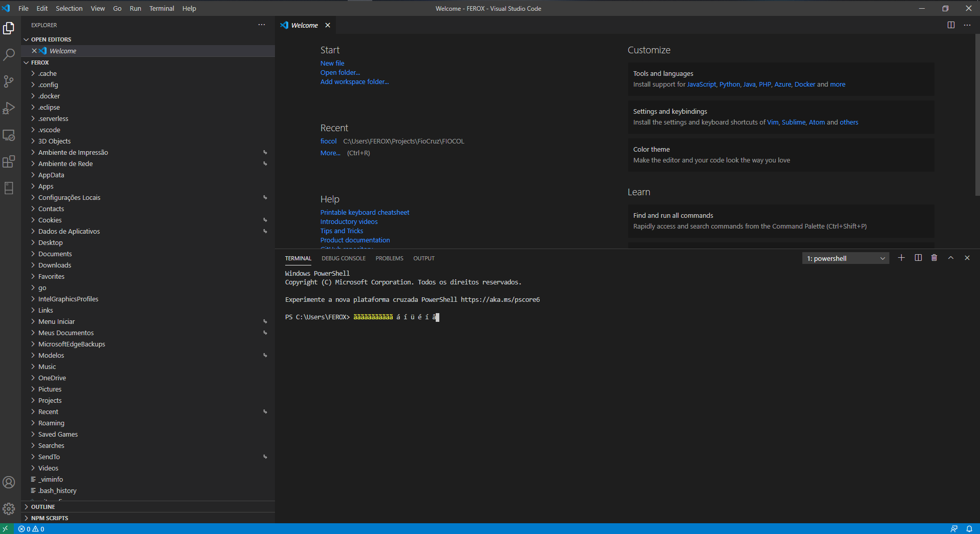
Task: Close Welcome in Open Editors list
Action: click(34, 51)
